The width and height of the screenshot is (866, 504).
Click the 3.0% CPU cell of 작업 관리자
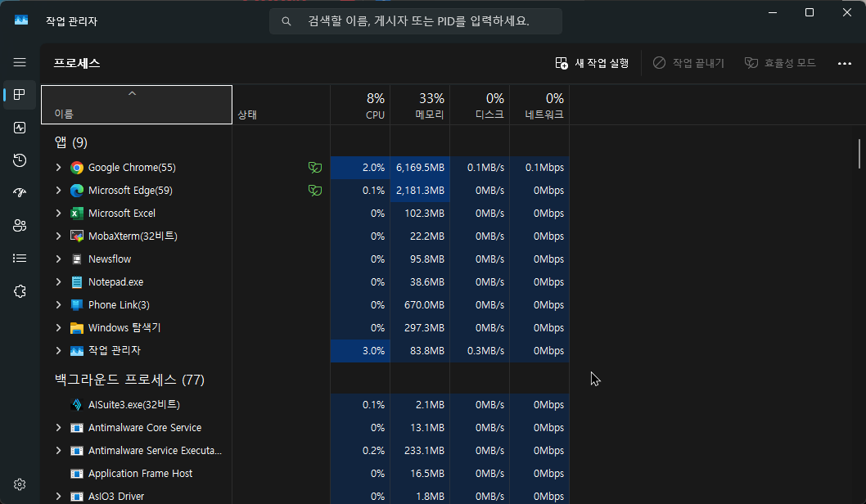(360, 350)
